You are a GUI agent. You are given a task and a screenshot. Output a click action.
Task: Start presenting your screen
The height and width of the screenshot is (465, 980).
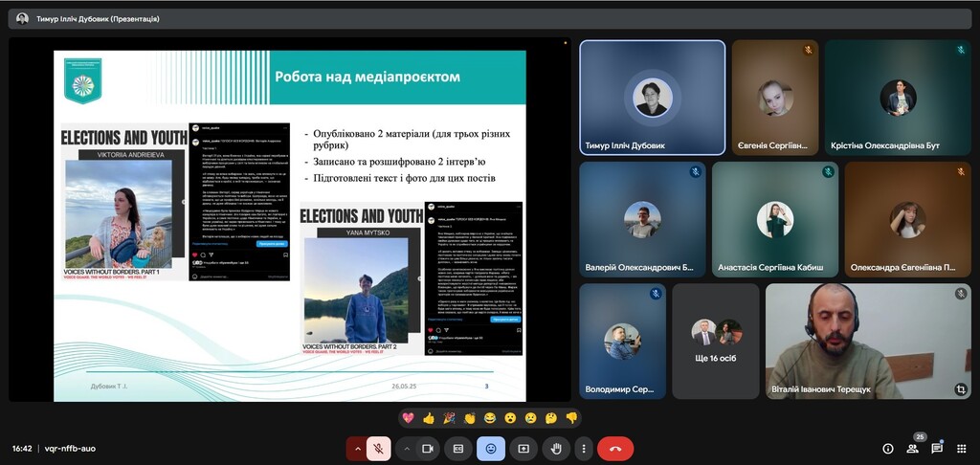pos(523,448)
